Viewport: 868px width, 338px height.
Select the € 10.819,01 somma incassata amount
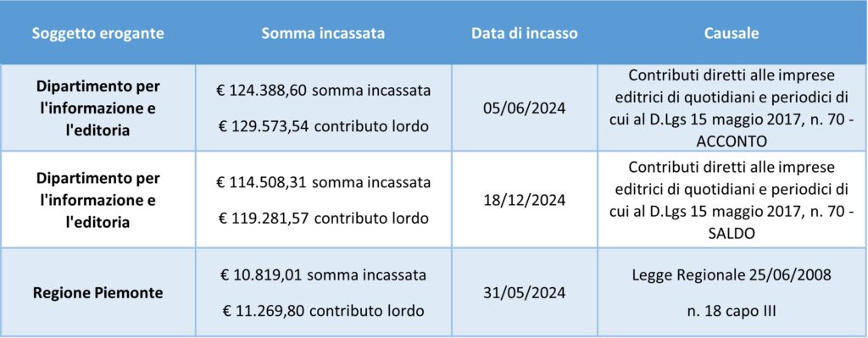[x=323, y=274]
